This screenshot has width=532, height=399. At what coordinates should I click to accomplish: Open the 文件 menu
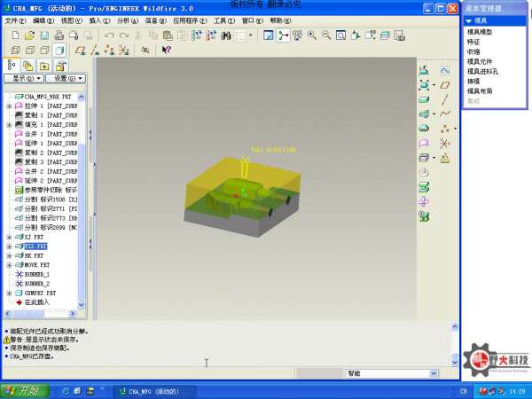tap(15, 20)
